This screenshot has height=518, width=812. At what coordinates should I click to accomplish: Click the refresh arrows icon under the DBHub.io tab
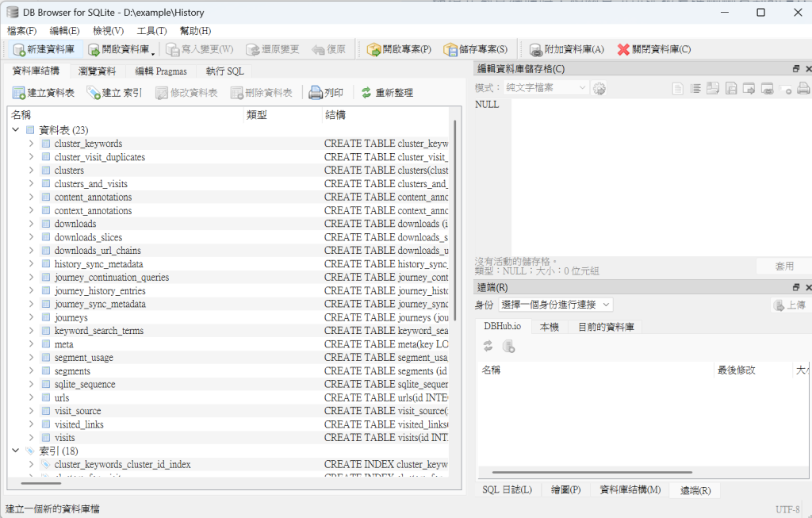click(488, 346)
